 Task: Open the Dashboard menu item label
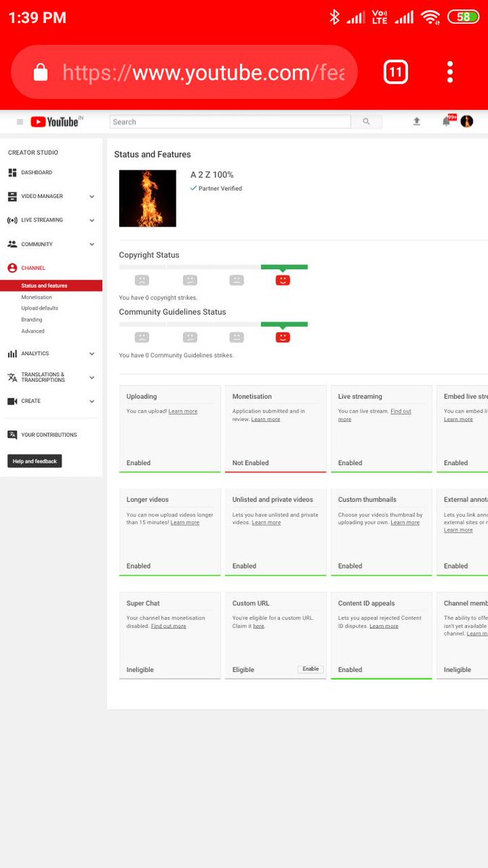point(37,173)
